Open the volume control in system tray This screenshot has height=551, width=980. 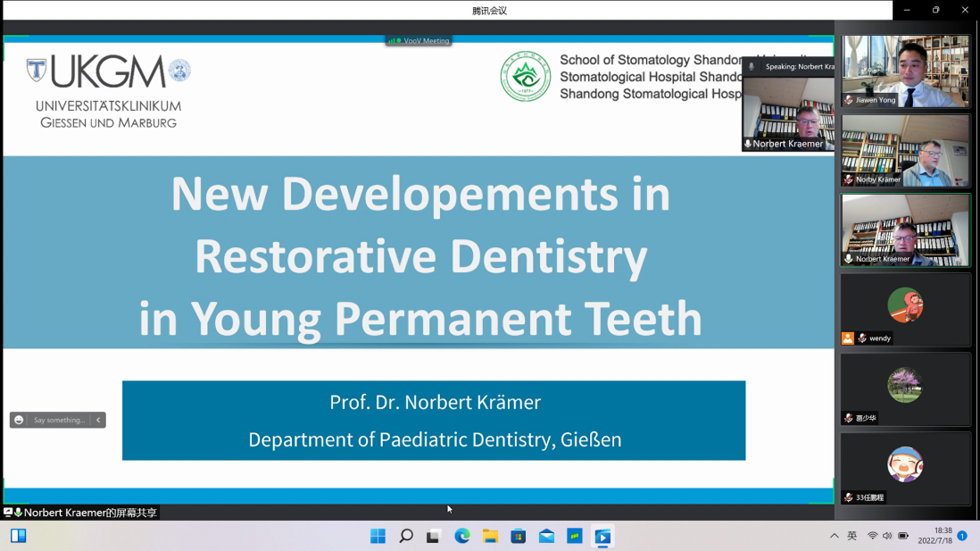point(887,536)
